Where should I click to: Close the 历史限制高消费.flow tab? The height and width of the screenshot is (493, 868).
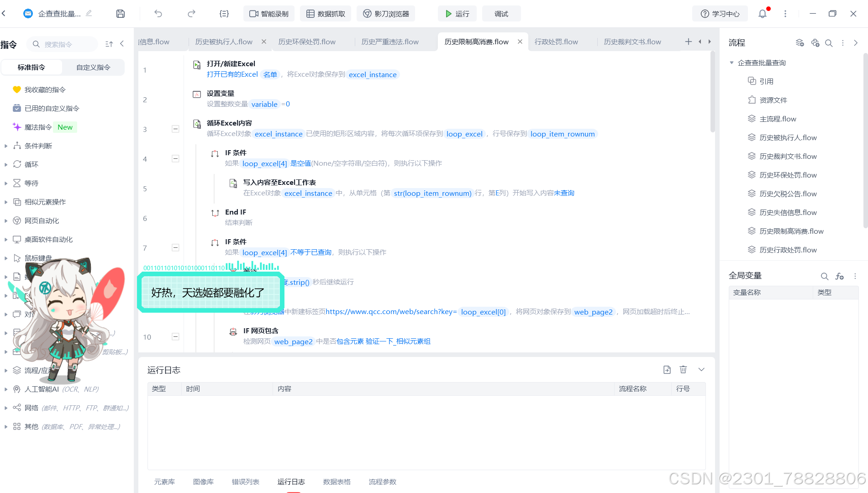point(520,42)
